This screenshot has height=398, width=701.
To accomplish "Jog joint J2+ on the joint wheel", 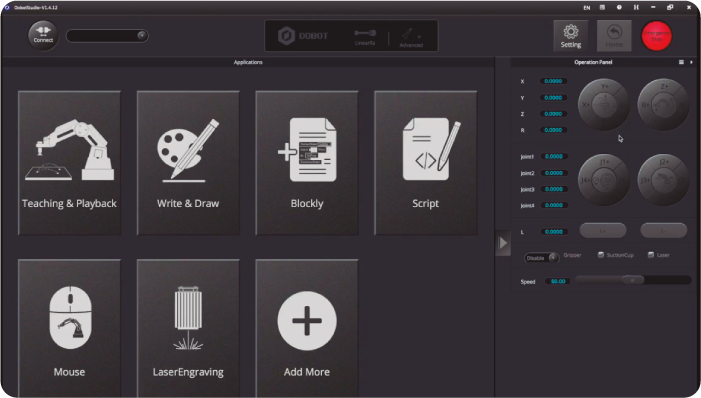I will coord(664,162).
